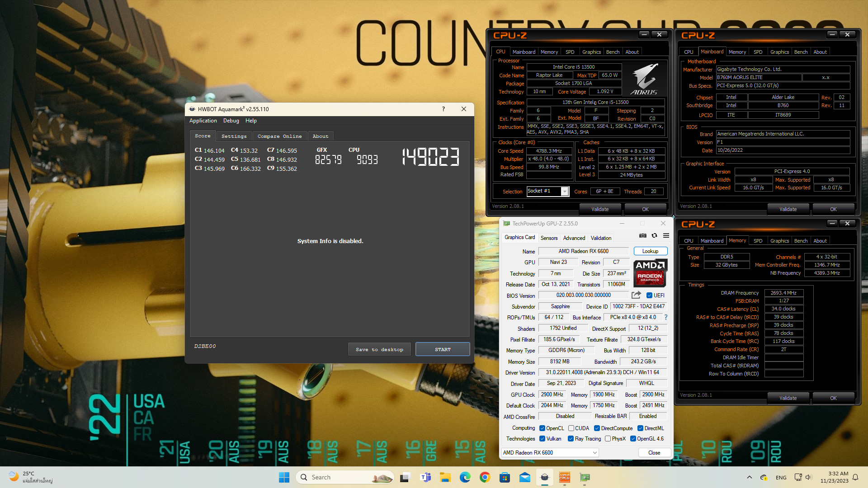Click Validate in Memory CPU-Z window
Viewport: 868px width, 488px height.
pyautogui.click(x=788, y=398)
